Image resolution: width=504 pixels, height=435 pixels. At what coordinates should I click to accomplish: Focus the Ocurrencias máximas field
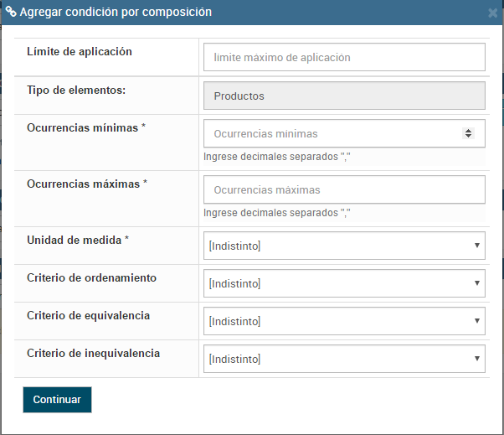click(344, 190)
